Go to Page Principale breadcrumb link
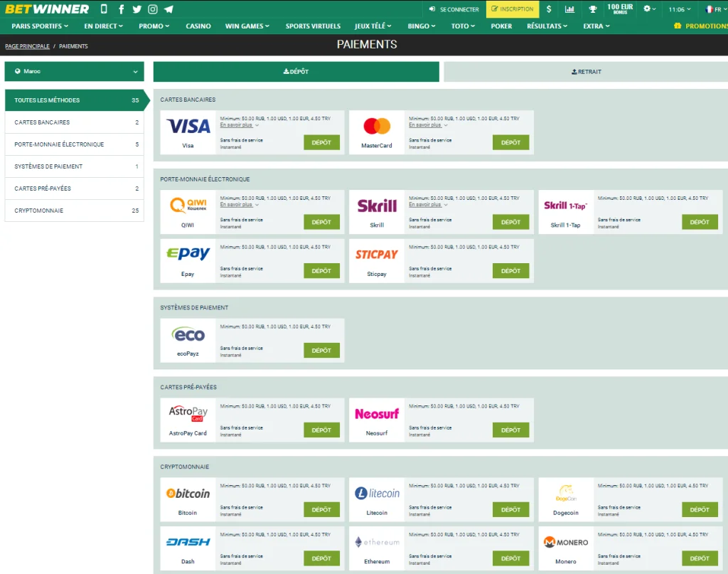 click(x=28, y=46)
